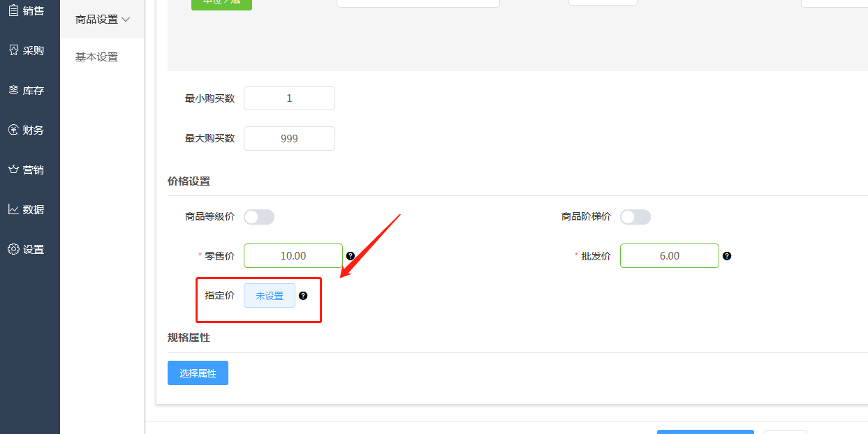Expand the 商品设置 submenu
868x434 pixels.
pos(103,20)
